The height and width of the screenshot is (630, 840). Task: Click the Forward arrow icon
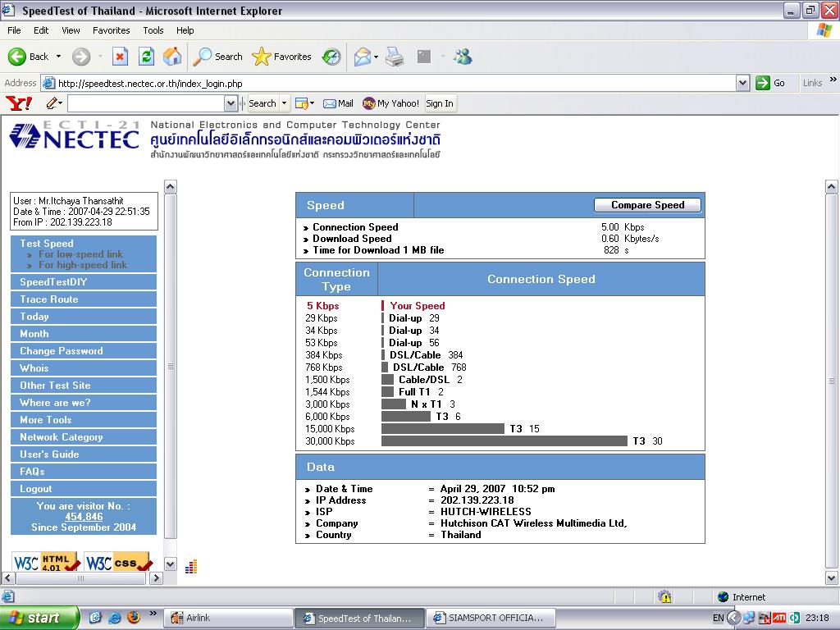pos(81,57)
